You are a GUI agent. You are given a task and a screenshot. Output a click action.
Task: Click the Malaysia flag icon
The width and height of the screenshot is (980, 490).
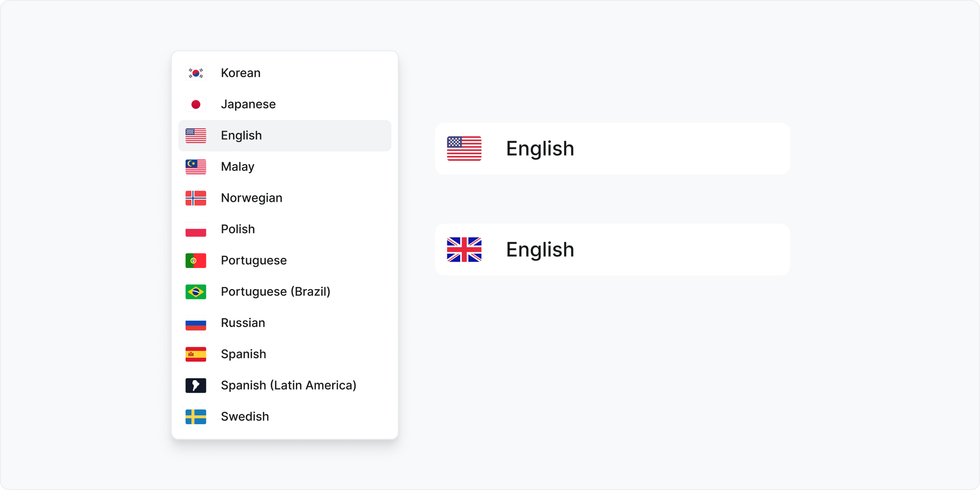point(196,167)
